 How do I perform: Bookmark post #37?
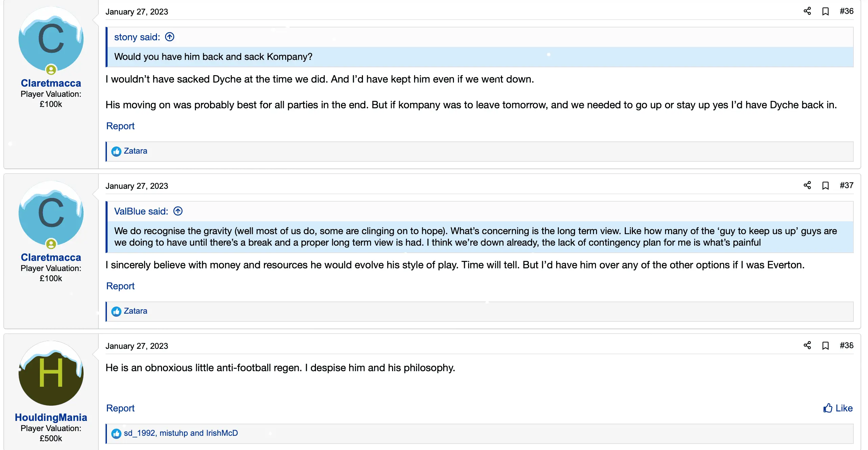coord(825,186)
